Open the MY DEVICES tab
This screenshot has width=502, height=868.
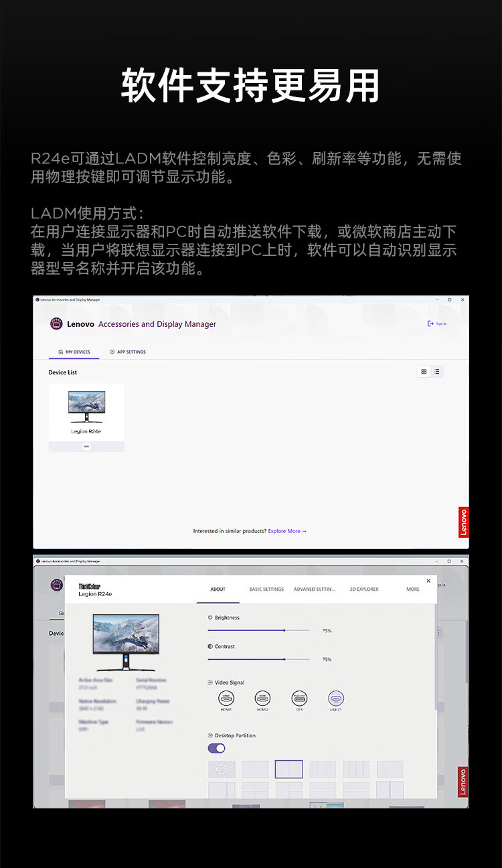[74, 352]
